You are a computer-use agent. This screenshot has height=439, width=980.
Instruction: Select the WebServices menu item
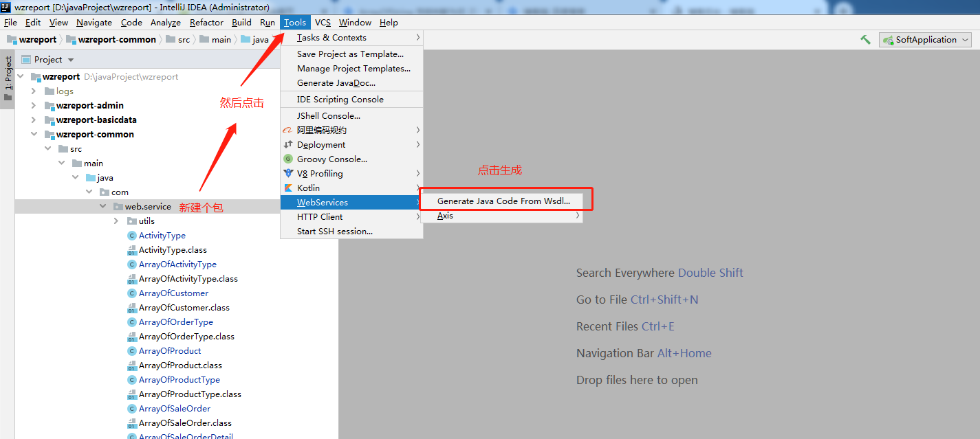pyautogui.click(x=351, y=203)
